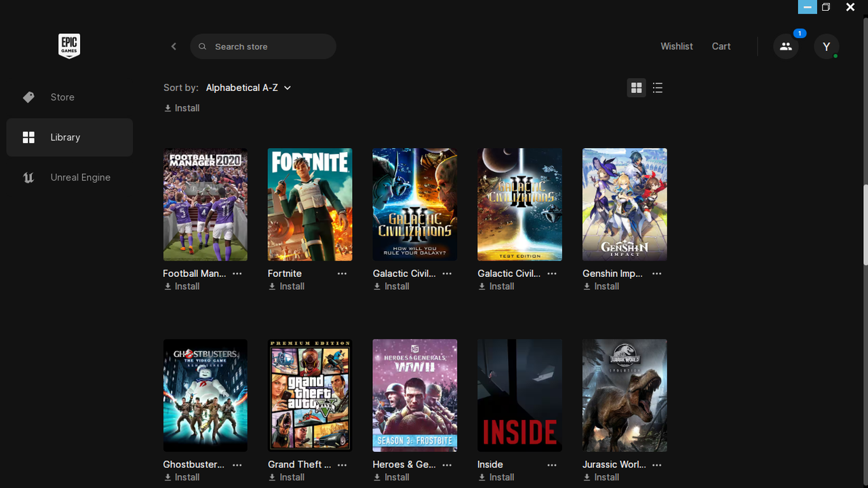This screenshot has width=868, height=488.
Task: Select Library in the sidebar
Action: pyautogui.click(x=69, y=137)
